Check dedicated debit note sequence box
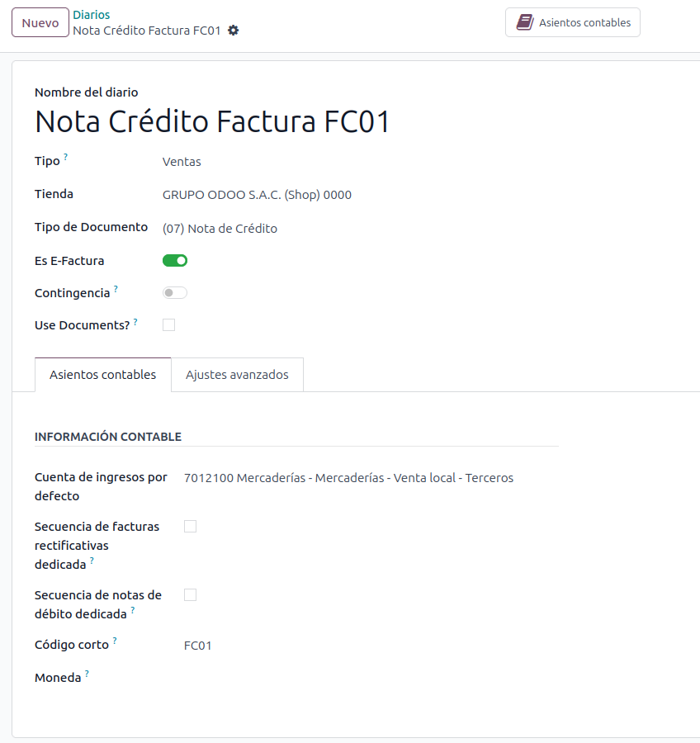The image size is (700, 743). pyautogui.click(x=191, y=594)
